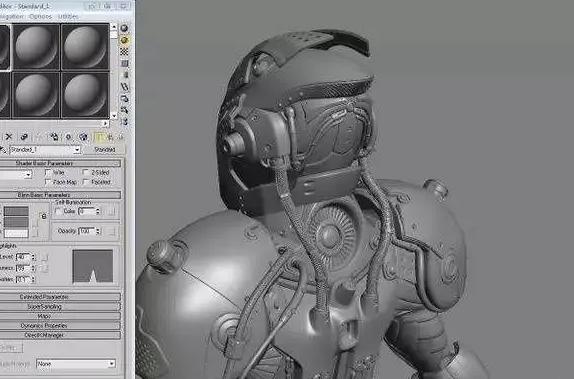Open the Sample Type flyout
The height and width of the screenshot is (379, 574).
(x=124, y=28)
